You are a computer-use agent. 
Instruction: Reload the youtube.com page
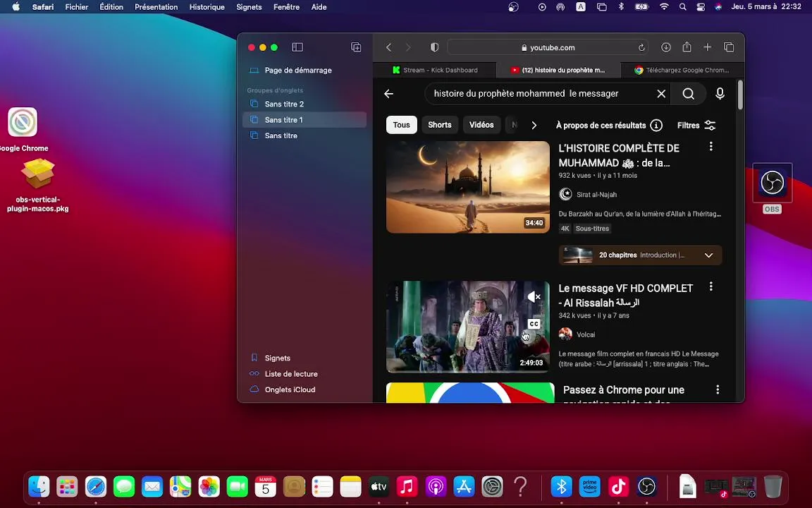(641, 47)
